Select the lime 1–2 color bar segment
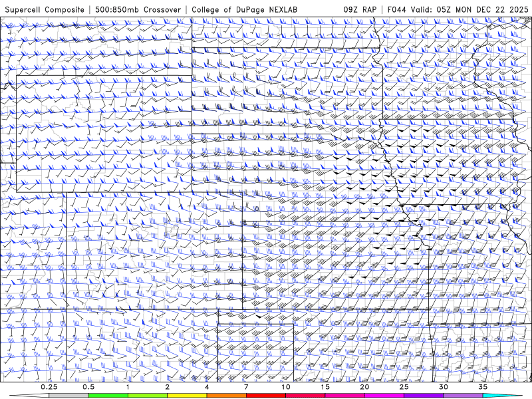 pyautogui.click(x=148, y=396)
